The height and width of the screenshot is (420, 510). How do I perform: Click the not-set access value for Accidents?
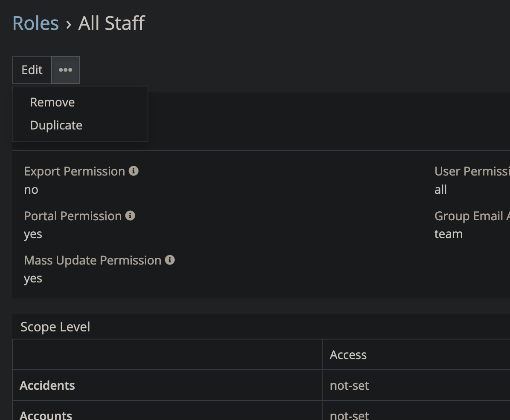(349, 385)
